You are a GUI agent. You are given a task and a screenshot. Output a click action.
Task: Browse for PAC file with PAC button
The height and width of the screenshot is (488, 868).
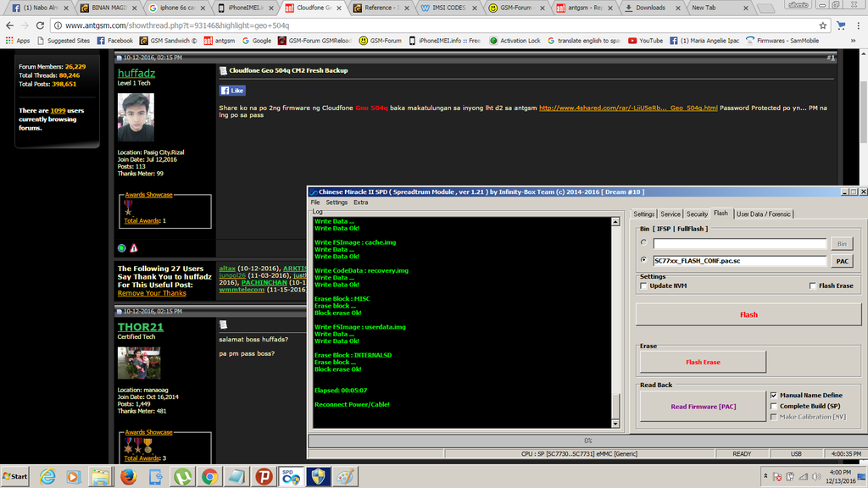(x=842, y=261)
